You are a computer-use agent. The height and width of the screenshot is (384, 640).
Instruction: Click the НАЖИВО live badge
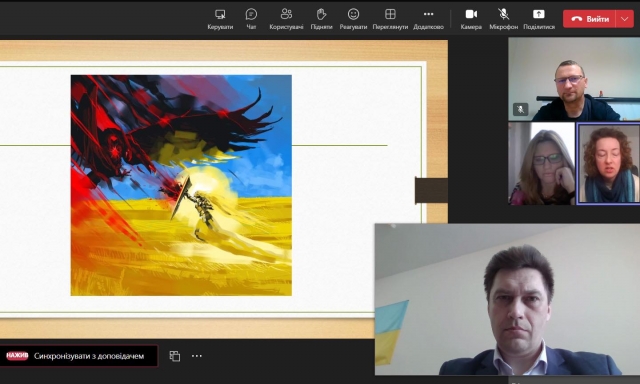tap(17, 356)
